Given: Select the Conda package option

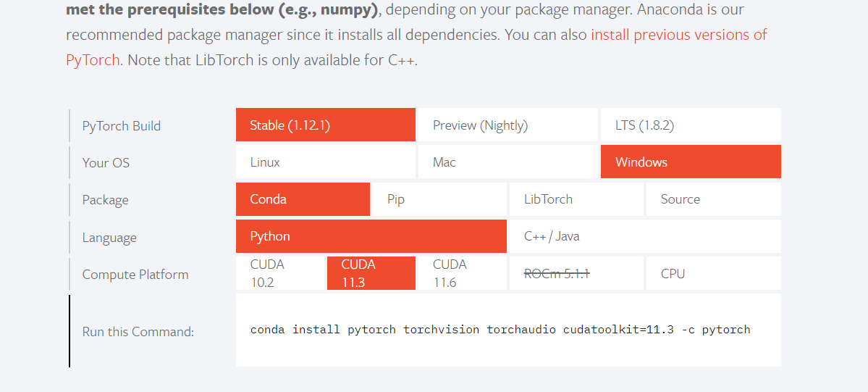Looking at the screenshot, I should 302,199.
